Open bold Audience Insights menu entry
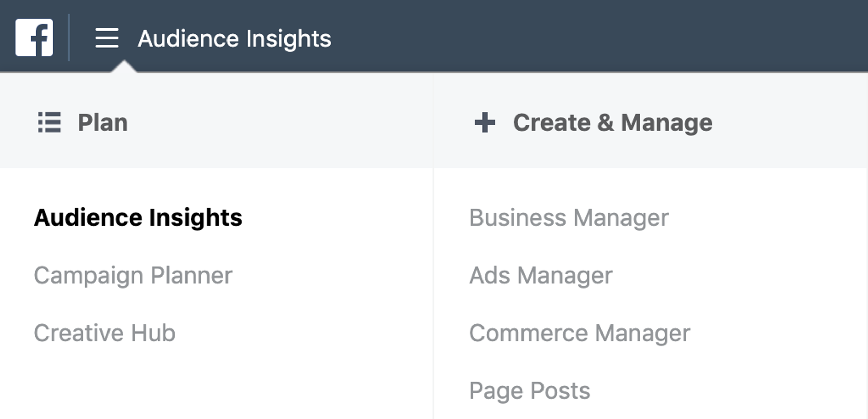 click(x=138, y=217)
